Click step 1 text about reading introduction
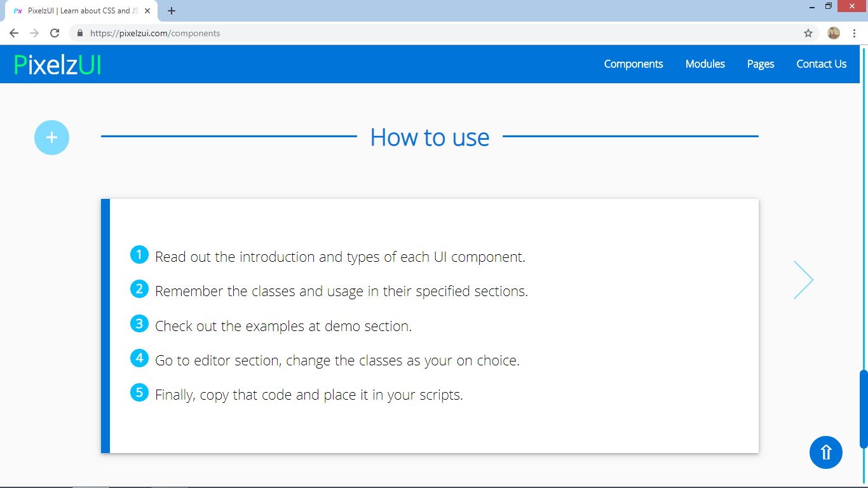Image resolution: width=868 pixels, height=488 pixels. [x=340, y=257]
